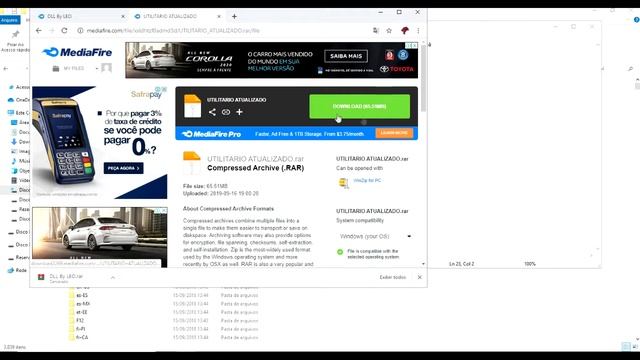Select the fr-CA folder in File Explorer
Viewport: 640px width, 360px height.
coord(82,338)
